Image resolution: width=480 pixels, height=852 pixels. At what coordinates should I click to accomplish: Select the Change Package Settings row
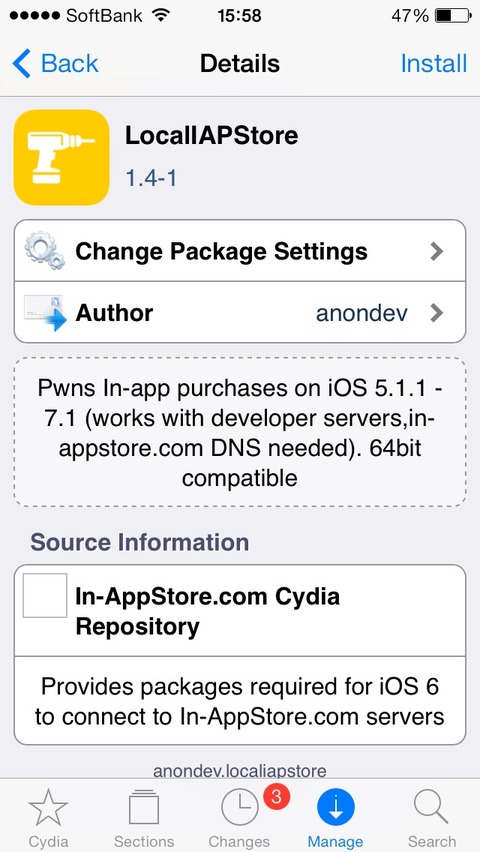click(240, 251)
